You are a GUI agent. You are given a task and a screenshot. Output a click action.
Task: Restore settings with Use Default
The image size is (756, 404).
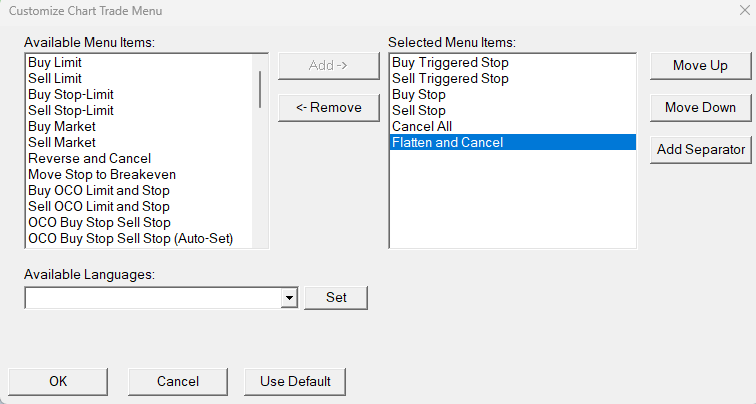pyautogui.click(x=295, y=381)
